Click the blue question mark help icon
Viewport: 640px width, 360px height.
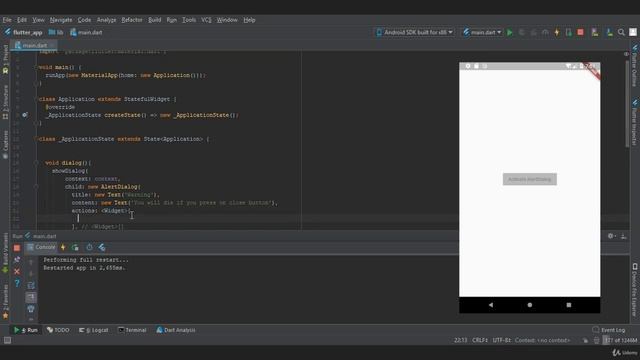click(17, 283)
